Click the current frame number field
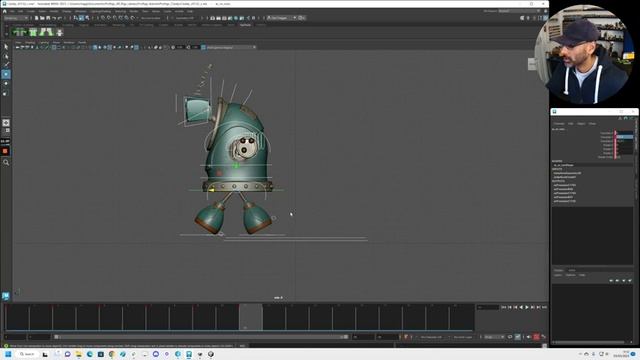 click(488, 307)
